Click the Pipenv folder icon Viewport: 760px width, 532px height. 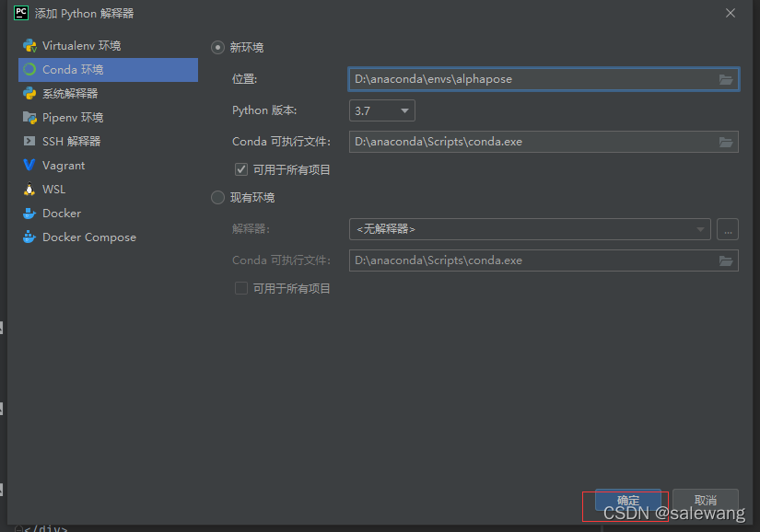[29, 118]
